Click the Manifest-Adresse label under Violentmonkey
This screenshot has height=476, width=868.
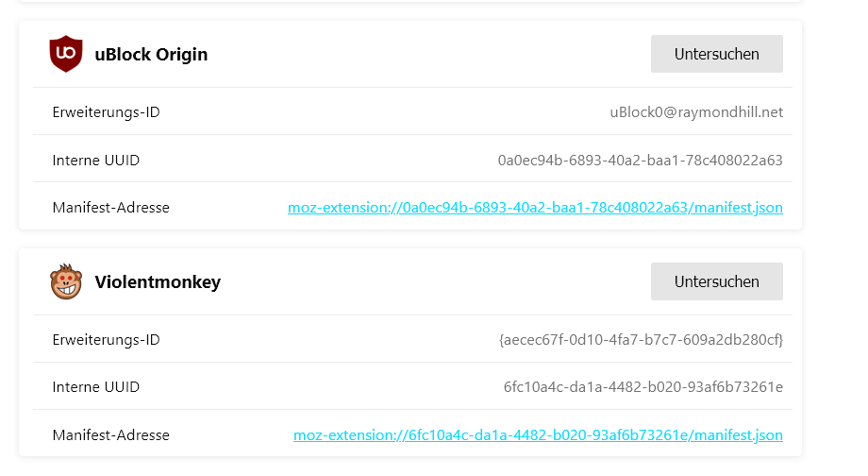(x=111, y=435)
